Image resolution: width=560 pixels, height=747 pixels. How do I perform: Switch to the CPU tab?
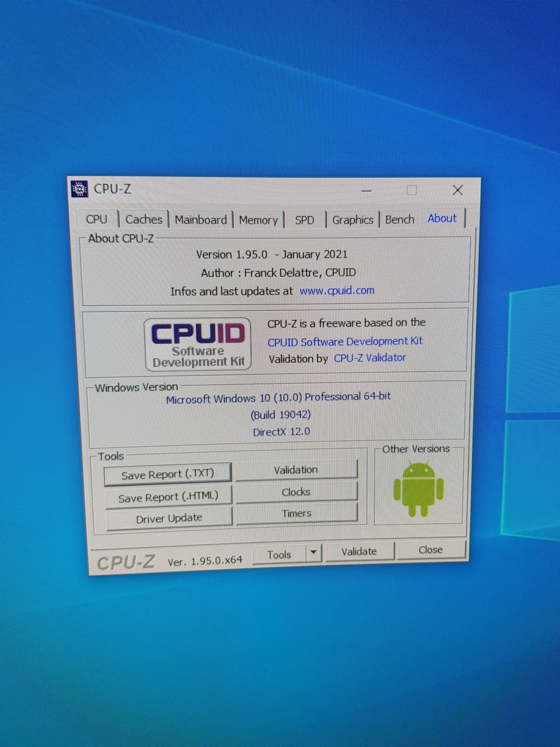point(96,219)
